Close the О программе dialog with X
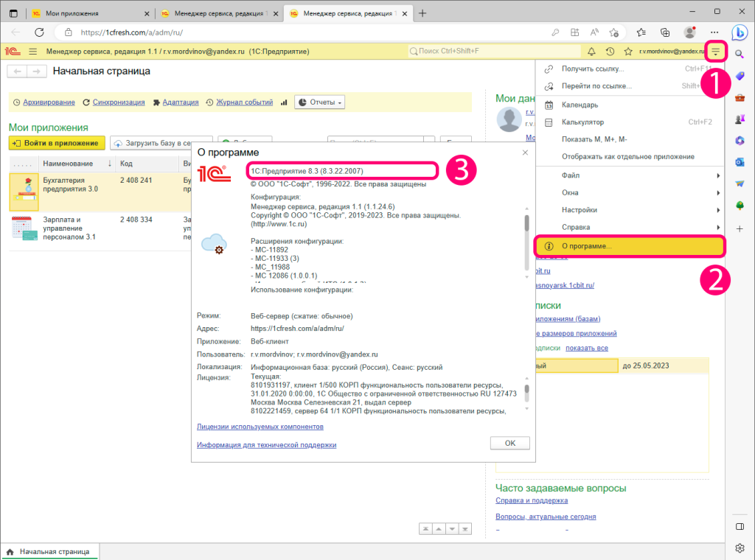Screen dimensions: 755x560 click(x=525, y=153)
